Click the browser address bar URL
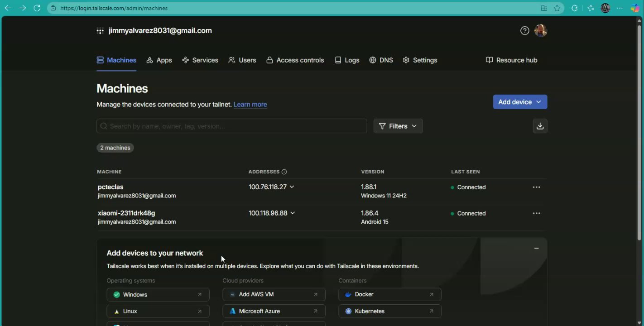Image resolution: width=644 pixels, height=326 pixels. point(114,8)
